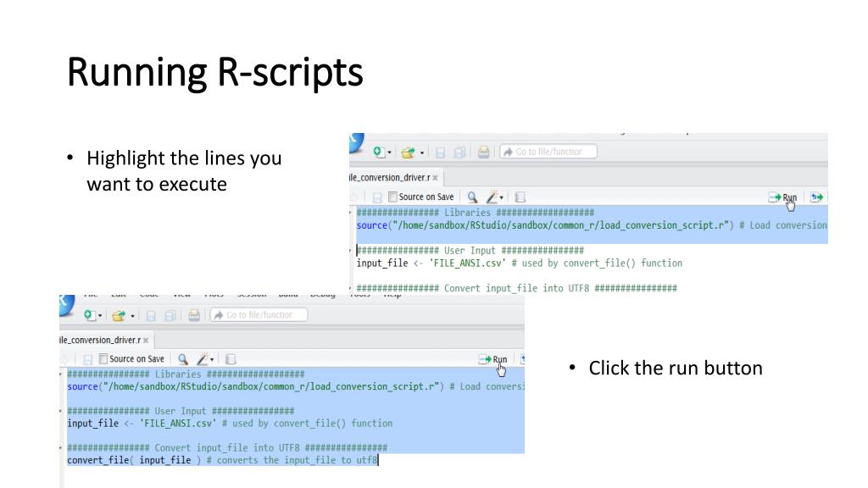868x488 pixels.
Task: Click save all icon, upper screenshot
Action: point(459,152)
